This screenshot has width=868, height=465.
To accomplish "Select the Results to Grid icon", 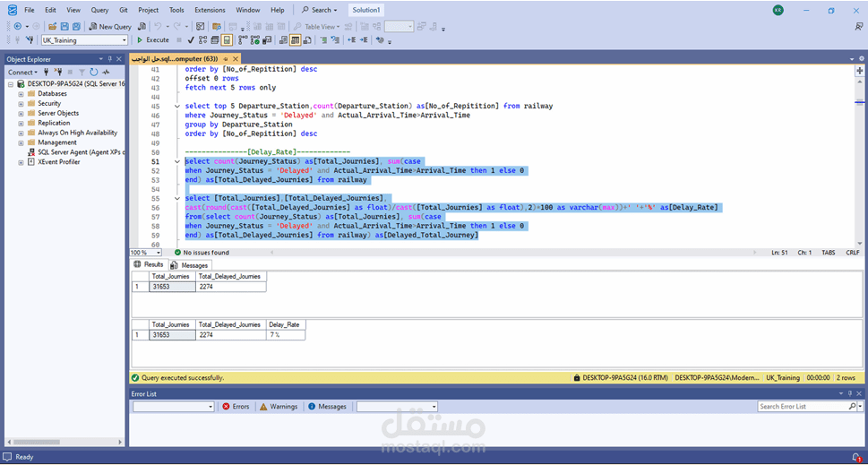I will click(x=295, y=39).
